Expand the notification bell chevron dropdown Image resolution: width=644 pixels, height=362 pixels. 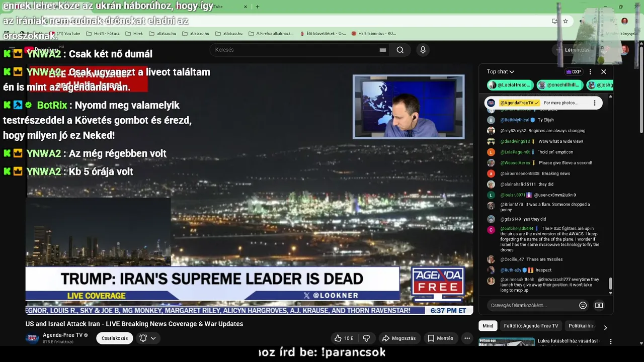153,338
